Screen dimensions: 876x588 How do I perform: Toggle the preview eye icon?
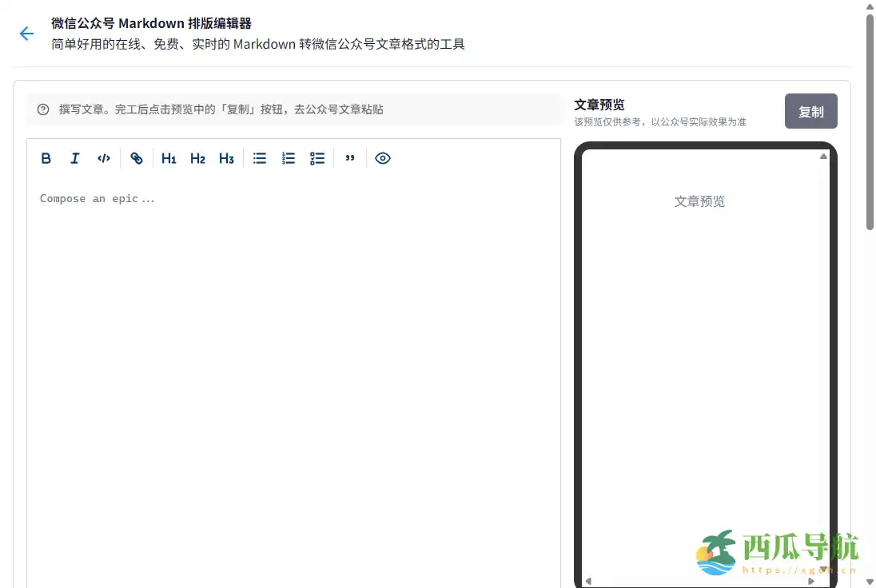pos(382,158)
